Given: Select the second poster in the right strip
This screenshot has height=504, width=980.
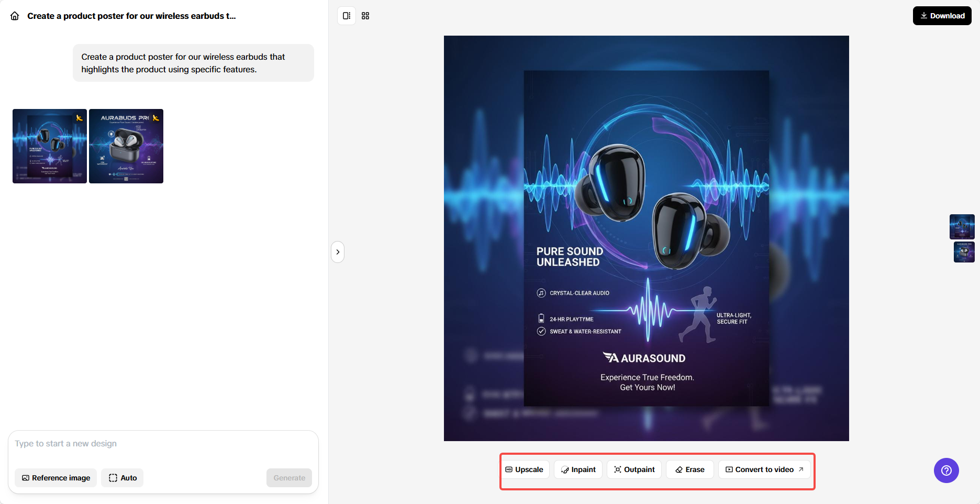Looking at the screenshot, I should coord(964,252).
